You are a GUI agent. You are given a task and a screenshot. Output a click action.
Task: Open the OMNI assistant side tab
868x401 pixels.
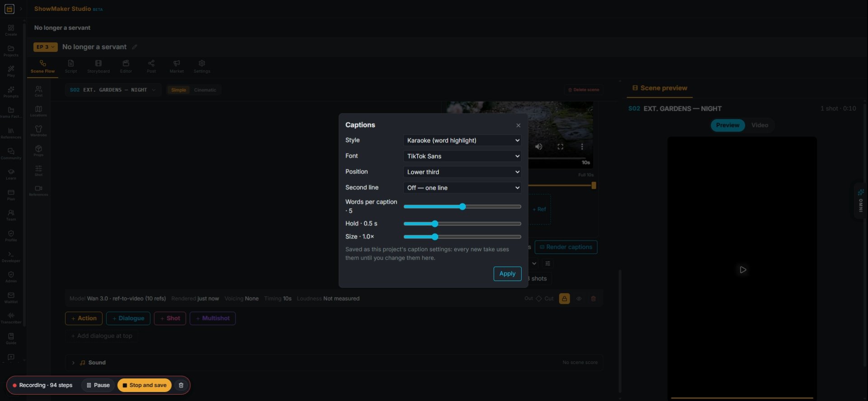point(861,200)
